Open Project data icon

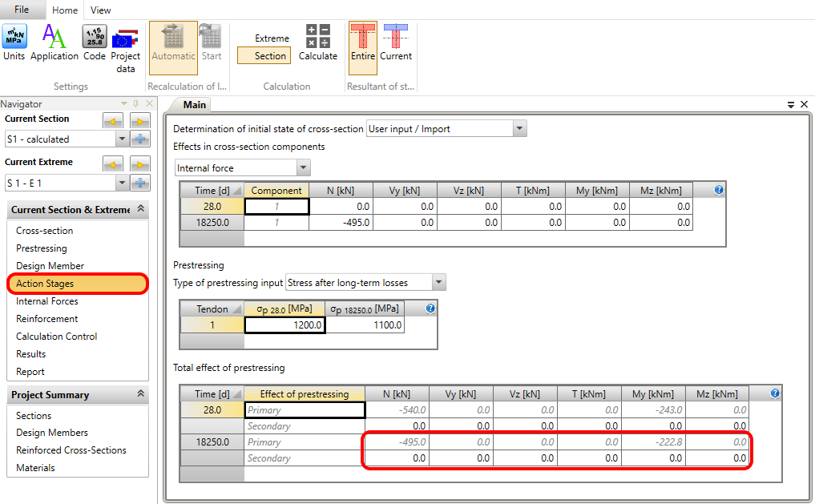tap(126, 48)
